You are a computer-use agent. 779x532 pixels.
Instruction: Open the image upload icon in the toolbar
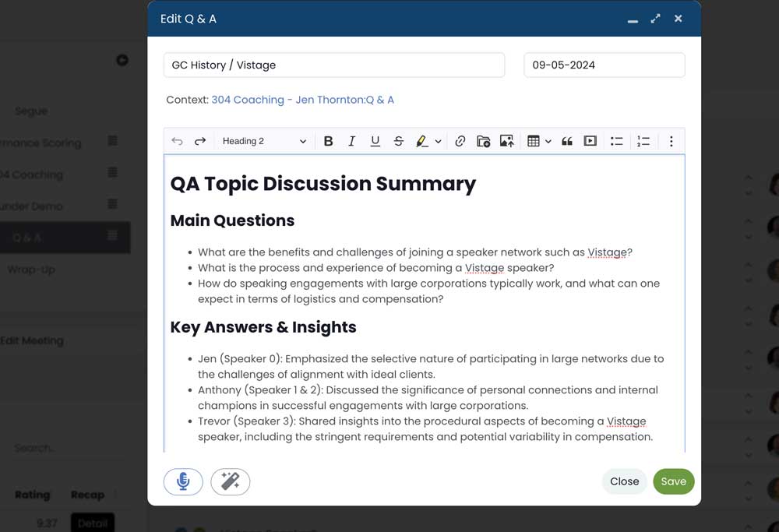coord(506,141)
